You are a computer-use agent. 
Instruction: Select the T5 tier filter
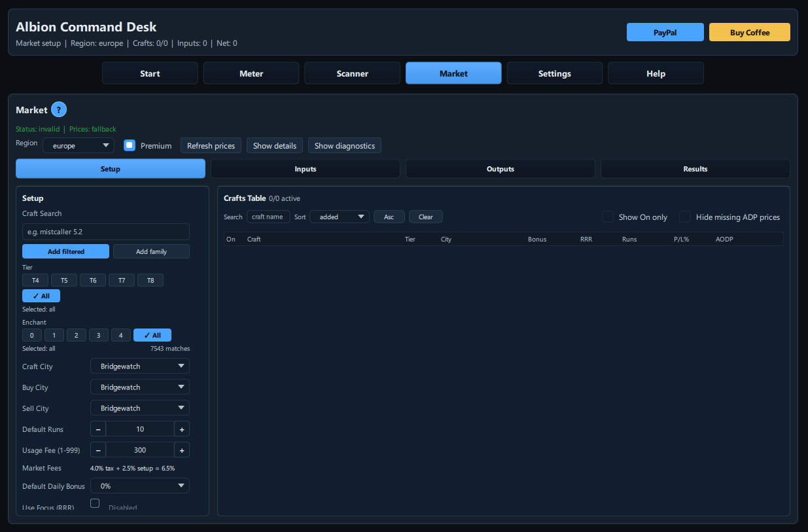63,279
